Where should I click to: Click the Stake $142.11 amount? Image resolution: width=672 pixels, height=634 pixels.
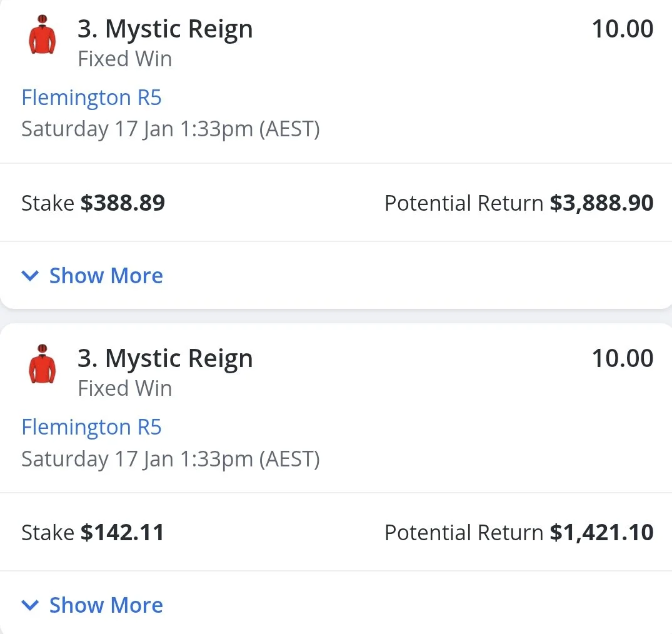click(x=122, y=533)
